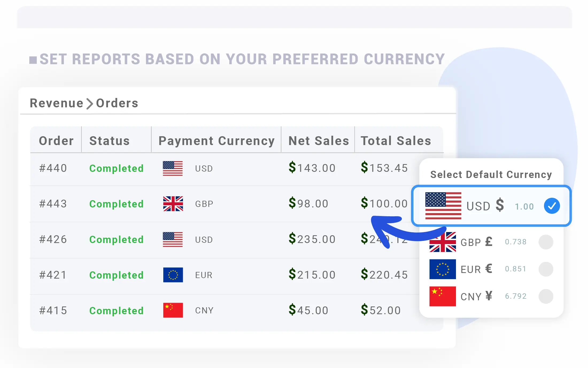Select EUR radio button as default currency

coord(546,269)
